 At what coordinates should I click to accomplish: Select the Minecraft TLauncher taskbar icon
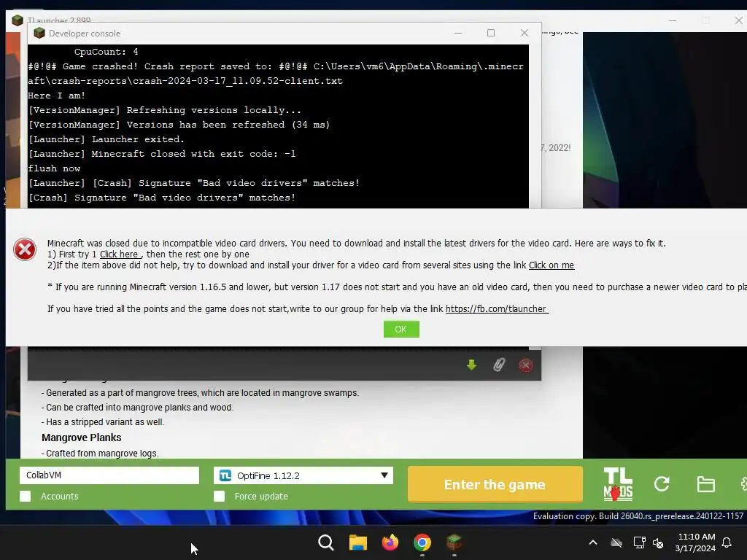(454, 542)
